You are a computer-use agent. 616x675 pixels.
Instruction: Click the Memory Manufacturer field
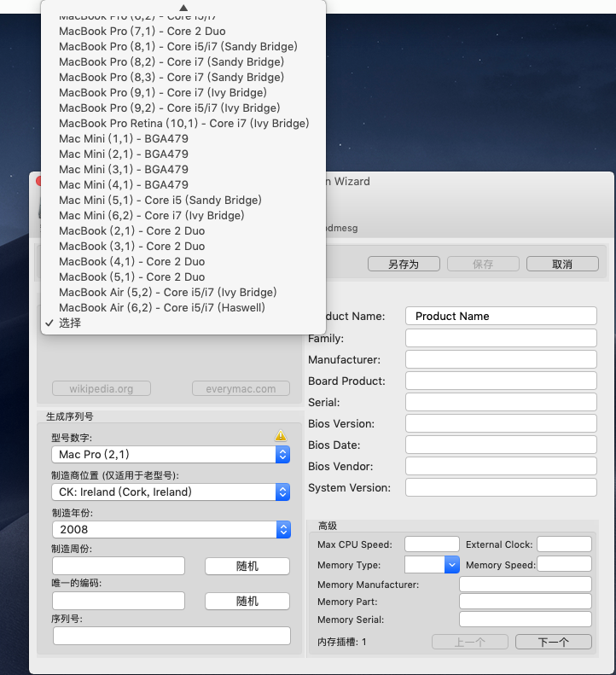(x=526, y=585)
